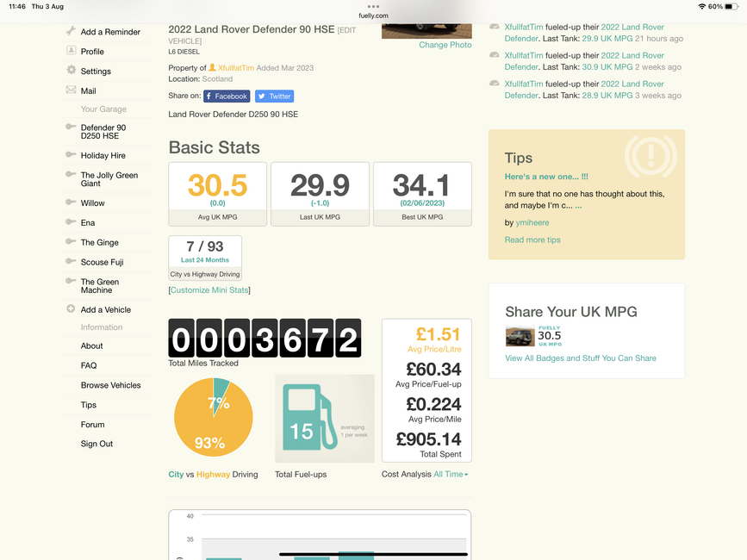This screenshot has height=560, width=747.
Task: Click the plus icon beside Add a Vehicle
Action: pyautogui.click(x=71, y=308)
